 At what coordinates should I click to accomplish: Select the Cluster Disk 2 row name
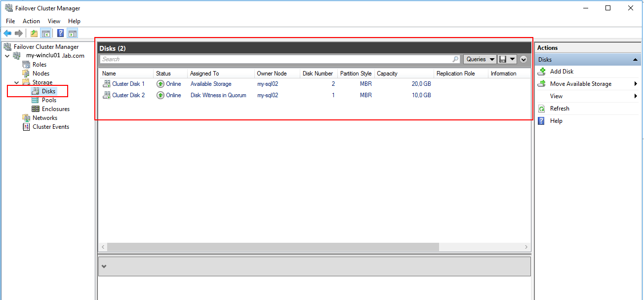128,95
